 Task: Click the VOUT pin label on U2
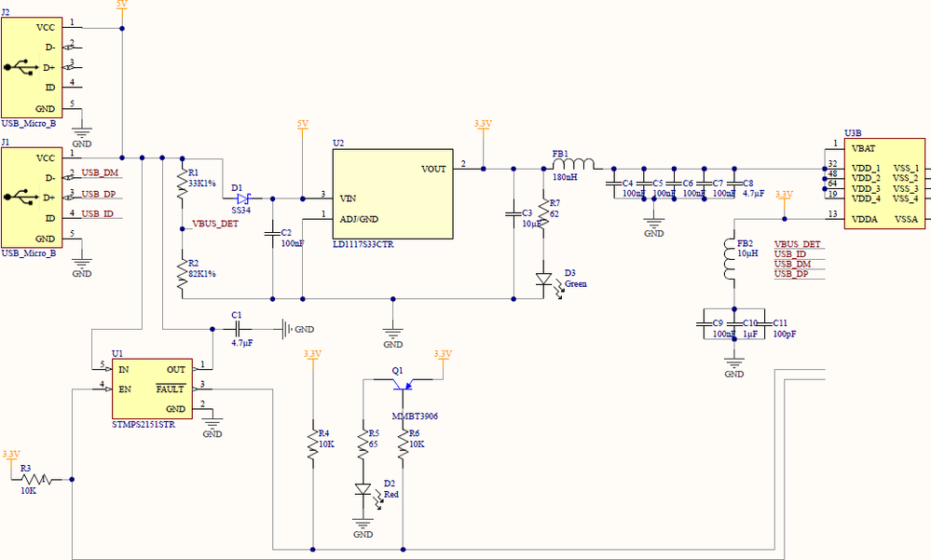[x=433, y=170]
